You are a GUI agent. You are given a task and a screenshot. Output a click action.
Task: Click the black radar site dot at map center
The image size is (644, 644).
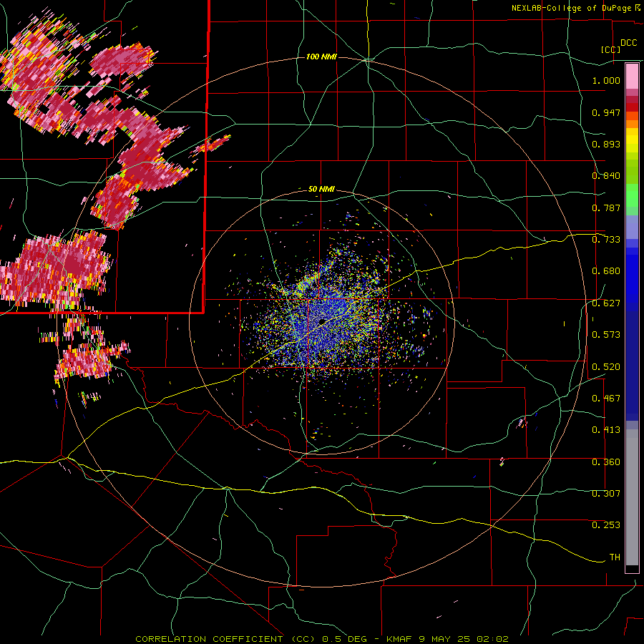point(322,321)
